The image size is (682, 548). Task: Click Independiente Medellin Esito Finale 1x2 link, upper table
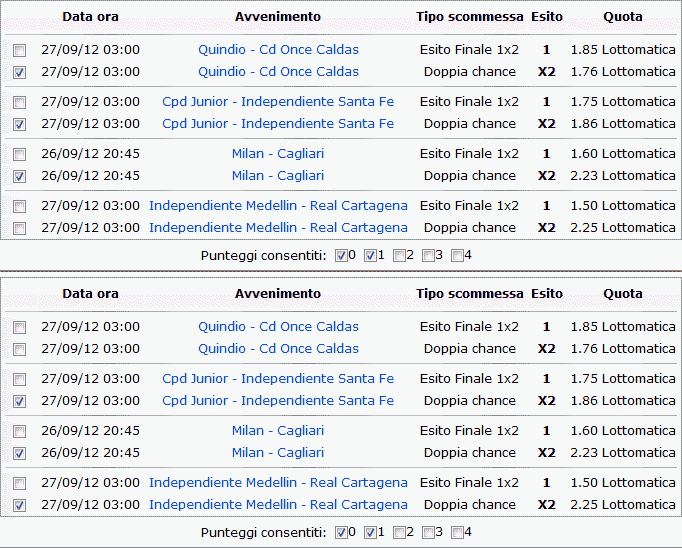278,206
